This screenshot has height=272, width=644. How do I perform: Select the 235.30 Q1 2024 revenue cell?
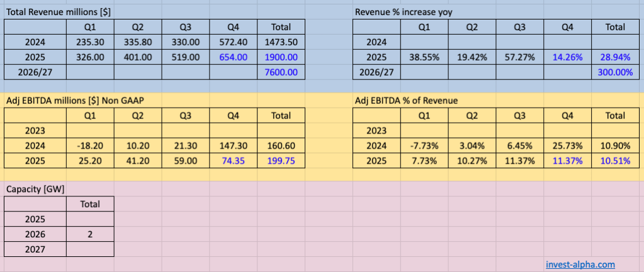tap(91, 42)
